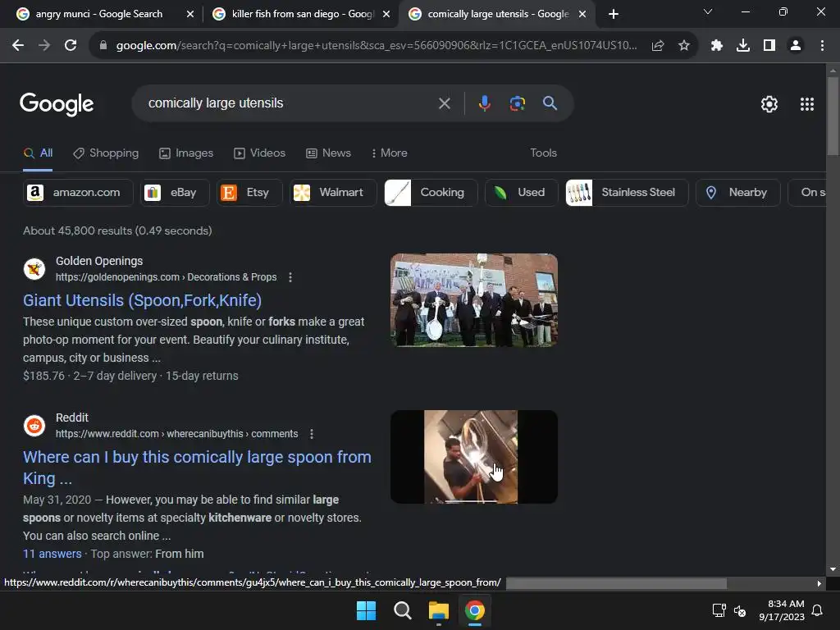Click the Golden Openings site favicon

click(34, 269)
